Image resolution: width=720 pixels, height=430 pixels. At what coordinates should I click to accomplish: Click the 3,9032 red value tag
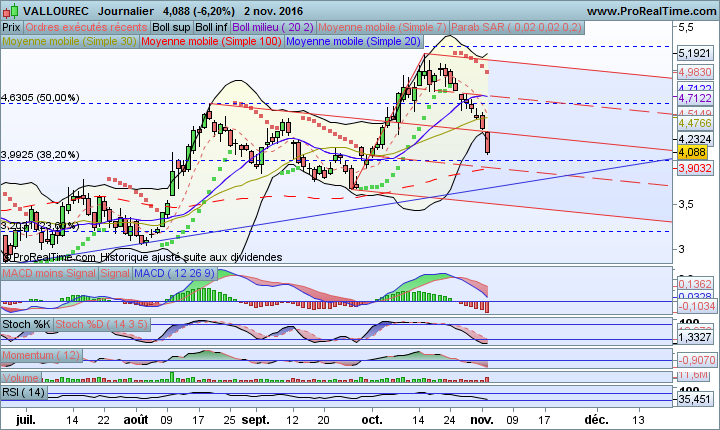pos(695,168)
